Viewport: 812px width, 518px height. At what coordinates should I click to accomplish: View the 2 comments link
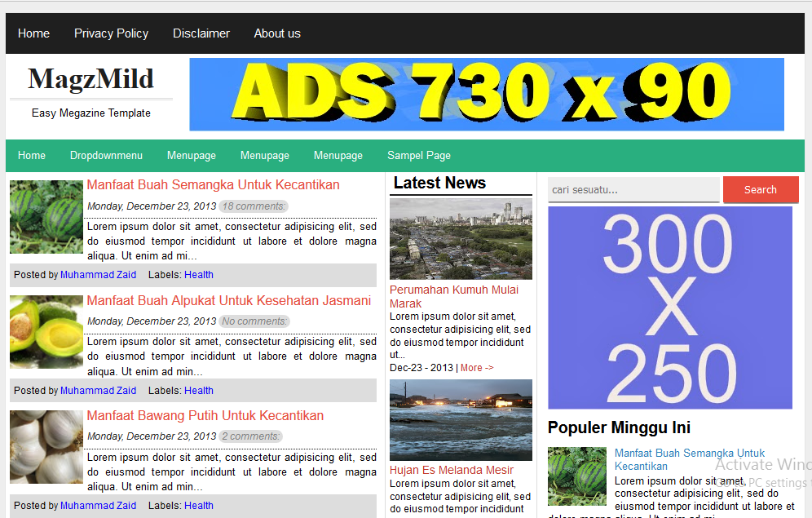pyautogui.click(x=250, y=436)
